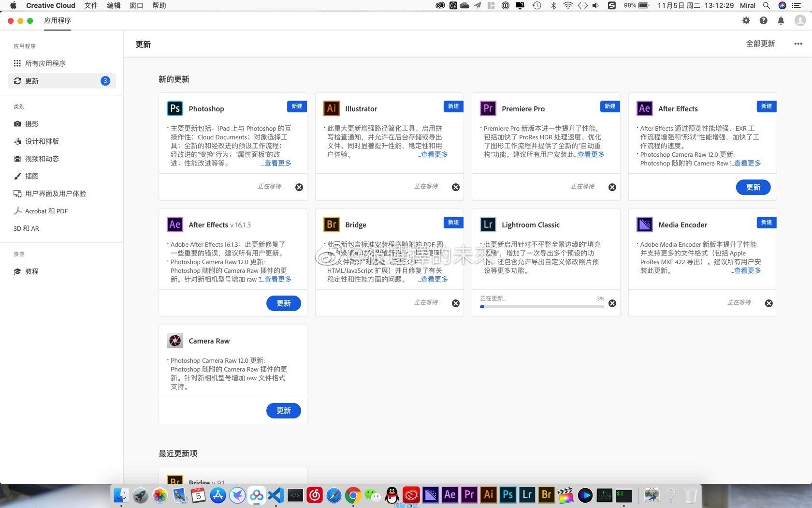This screenshot has height=508, width=812.
Task: Open 查看更多 on the Photoshop card
Action: (x=278, y=163)
